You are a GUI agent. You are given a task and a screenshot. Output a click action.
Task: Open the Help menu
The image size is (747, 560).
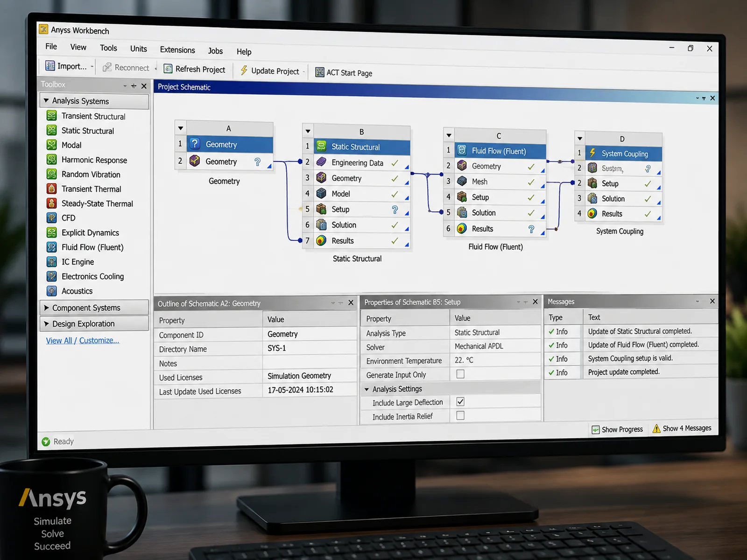pyautogui.click(x=244, y=51)
